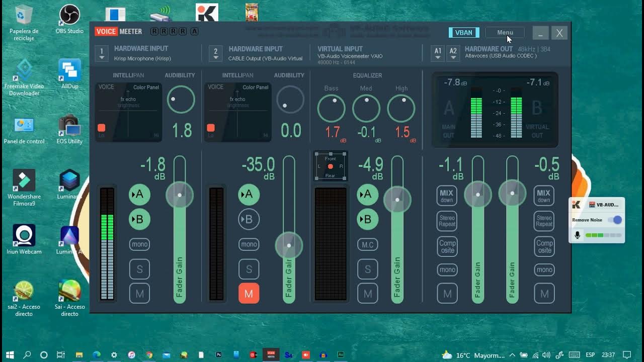The width and height of the screenshot is (644, 362).
Task: Click the Bass equalizer knob
Action: point(331,108)
